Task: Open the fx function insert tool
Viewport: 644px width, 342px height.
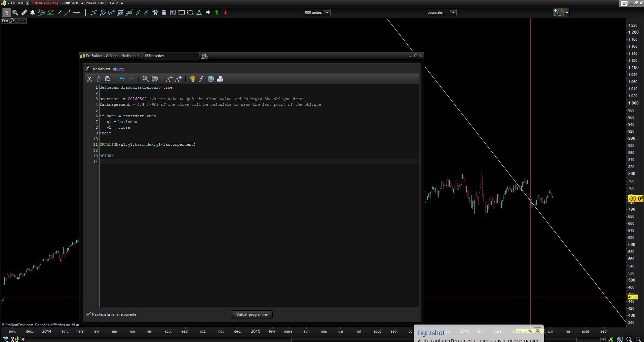Action: [x=201, y=79]
